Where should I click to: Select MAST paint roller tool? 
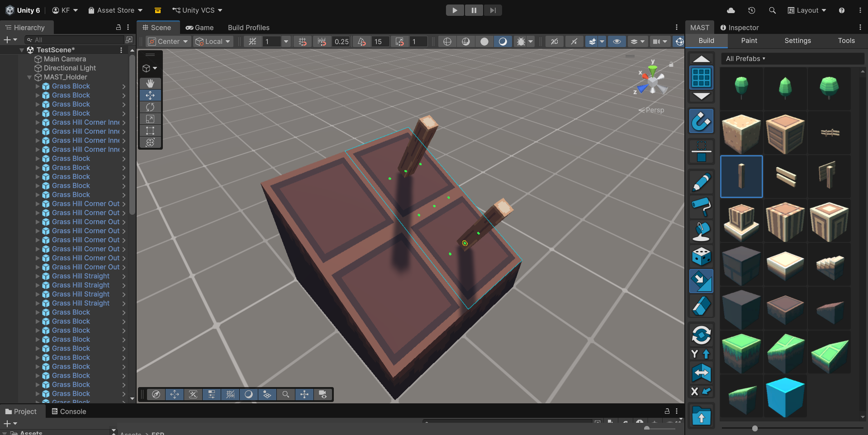[701, 207]
